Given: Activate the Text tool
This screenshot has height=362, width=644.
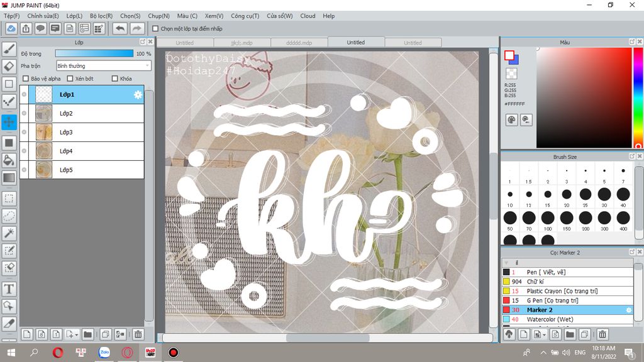Looking at the screenshot, I should 9,288.
